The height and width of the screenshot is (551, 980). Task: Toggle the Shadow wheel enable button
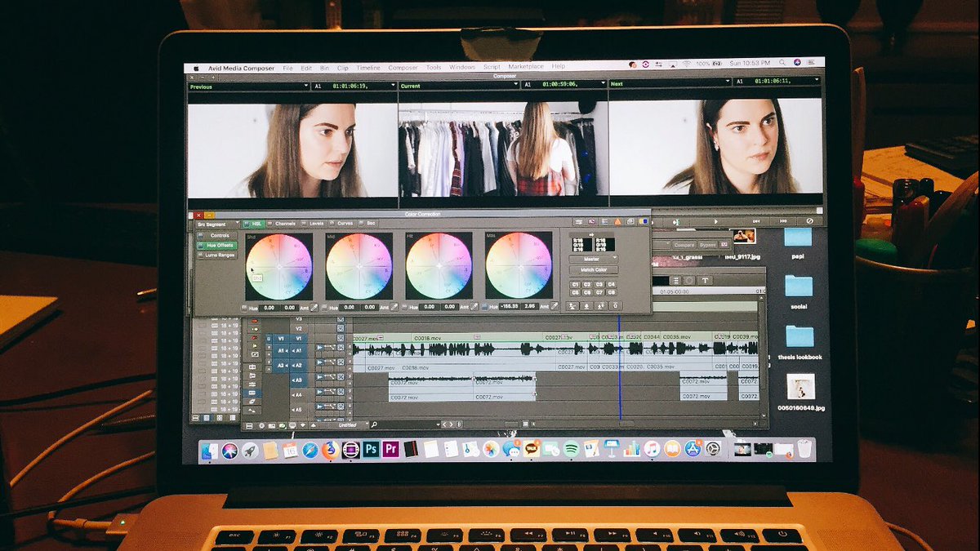point(244,307)
